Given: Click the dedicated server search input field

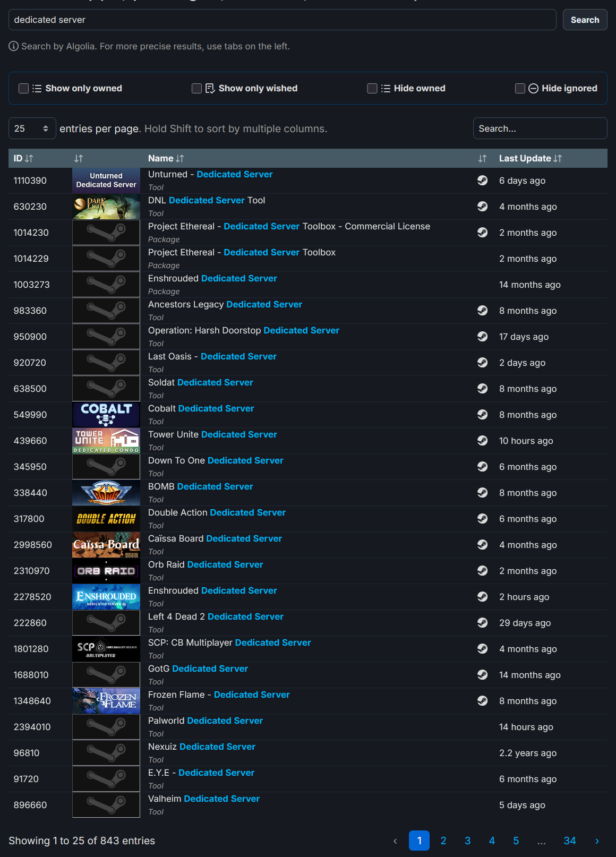Looking at the screenshot, I should [x=283, y=20].
